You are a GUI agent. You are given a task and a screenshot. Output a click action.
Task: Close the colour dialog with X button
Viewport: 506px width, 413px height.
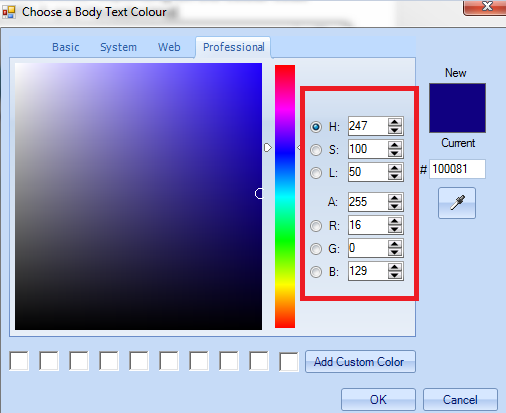click(486, 7)
